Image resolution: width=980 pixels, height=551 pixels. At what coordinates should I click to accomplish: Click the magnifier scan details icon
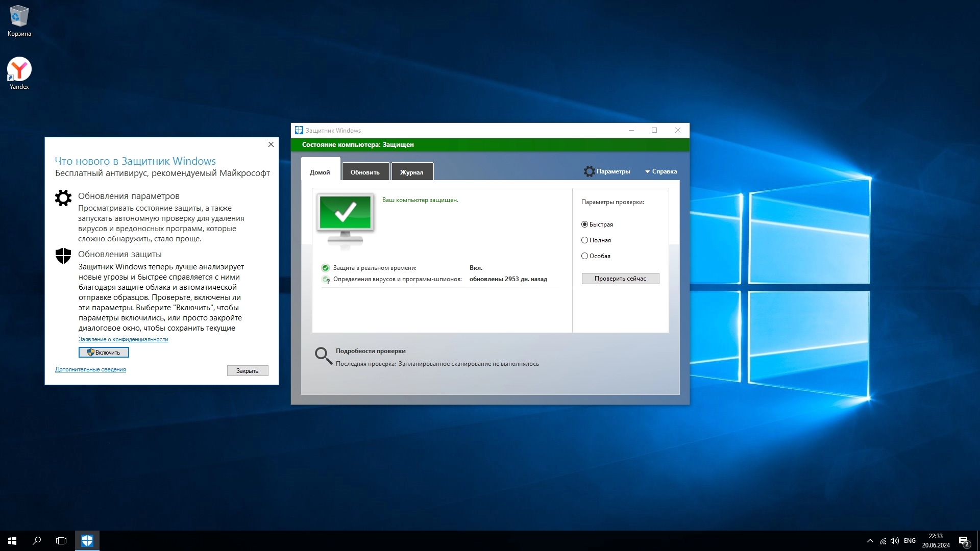(x=323, y=356)
